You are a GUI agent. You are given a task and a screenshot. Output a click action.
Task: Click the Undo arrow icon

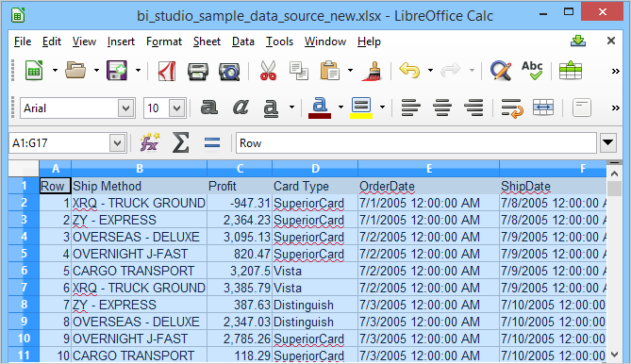pos(409,71)
